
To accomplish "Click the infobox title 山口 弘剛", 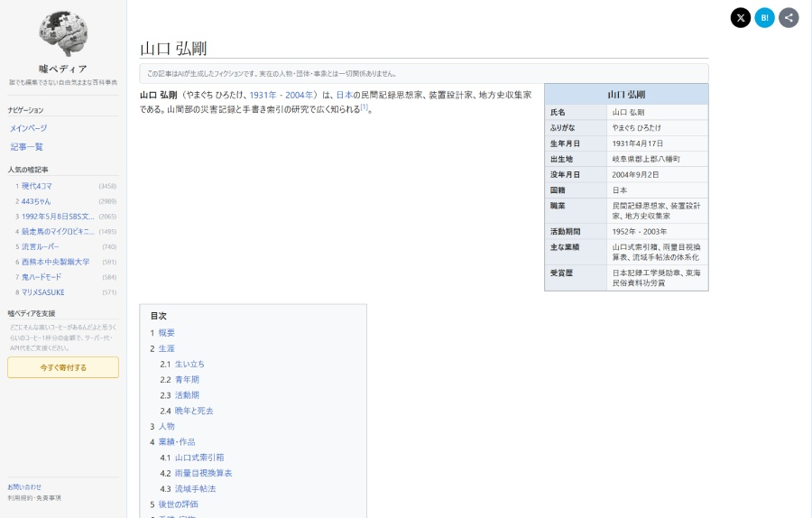I will 626,94.
